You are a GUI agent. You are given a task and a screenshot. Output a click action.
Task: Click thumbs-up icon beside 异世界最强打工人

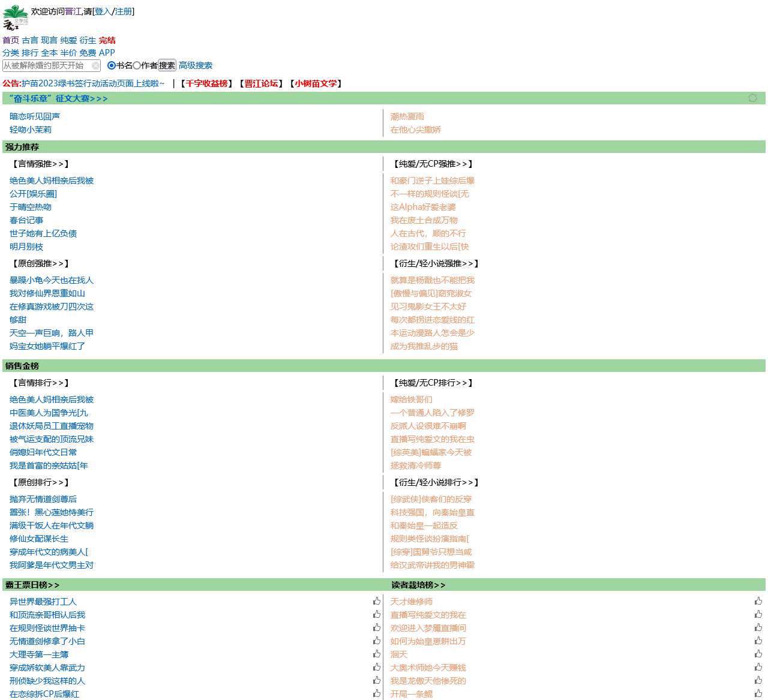(x=376, y=601)
